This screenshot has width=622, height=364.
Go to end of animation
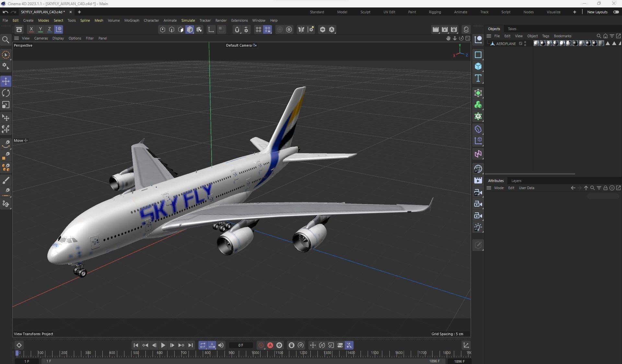point(190,345)
